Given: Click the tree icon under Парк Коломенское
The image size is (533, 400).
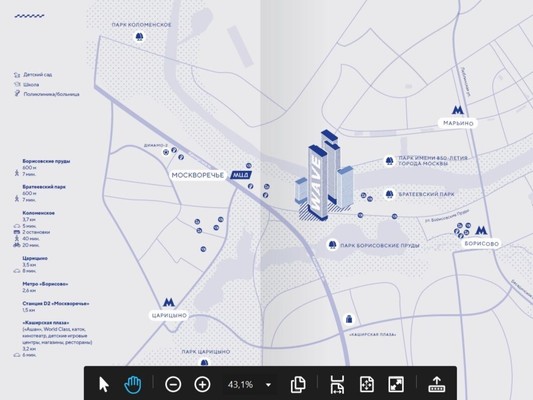Looking at the screenshot, I should click(x=139, y=36).
